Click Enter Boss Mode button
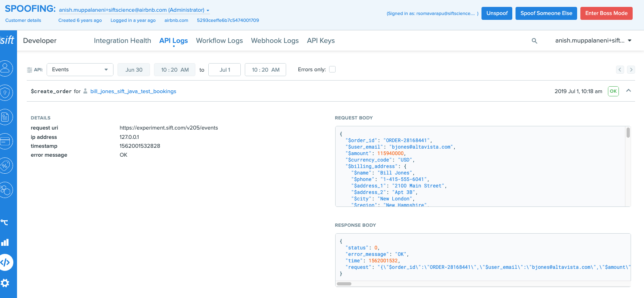 click(x=606, y=13)
